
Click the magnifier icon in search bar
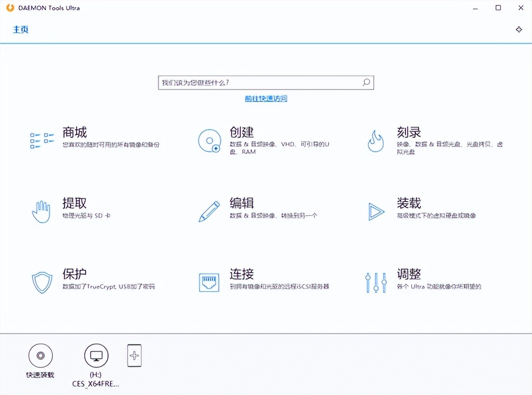tap(365, 83)
